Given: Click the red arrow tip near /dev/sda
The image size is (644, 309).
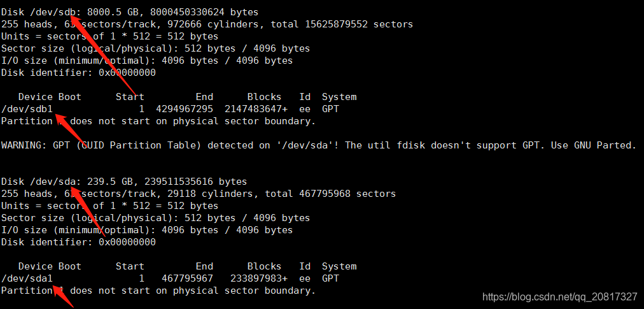Looking at the screenshot, I should [x=73, y=184].
